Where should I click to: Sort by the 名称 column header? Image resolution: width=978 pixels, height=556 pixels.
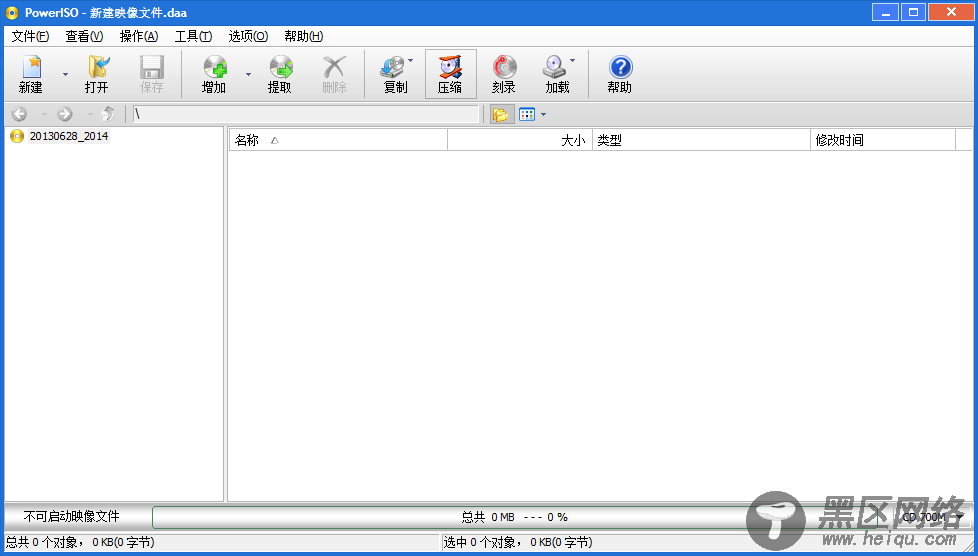pos(338,140)
